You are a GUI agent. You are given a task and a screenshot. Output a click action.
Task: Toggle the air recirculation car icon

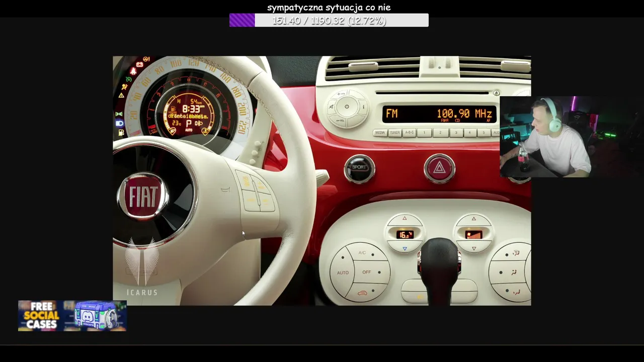(362, 293)
